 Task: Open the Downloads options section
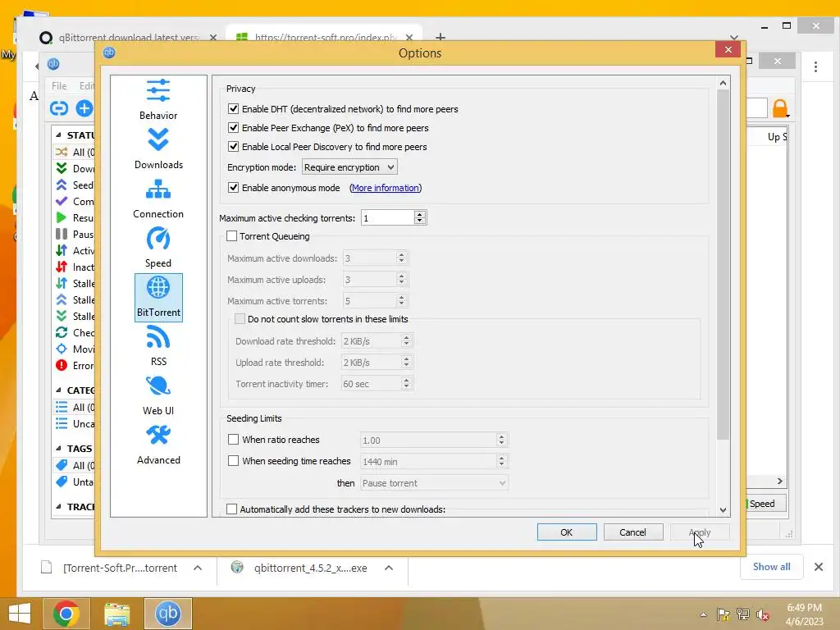(x=158, y=149)
